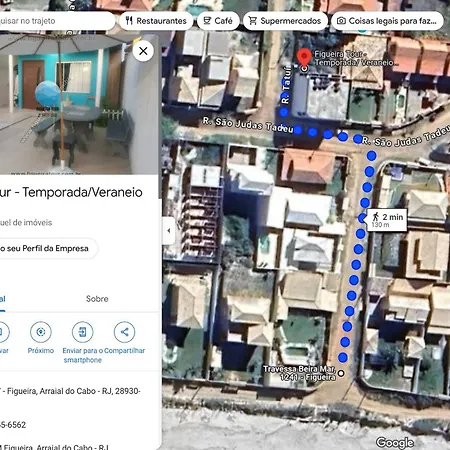The width and height of the screenshot is (450, 450).
Task: Open the patio photo of the place
Action: [x=79, y=104]
